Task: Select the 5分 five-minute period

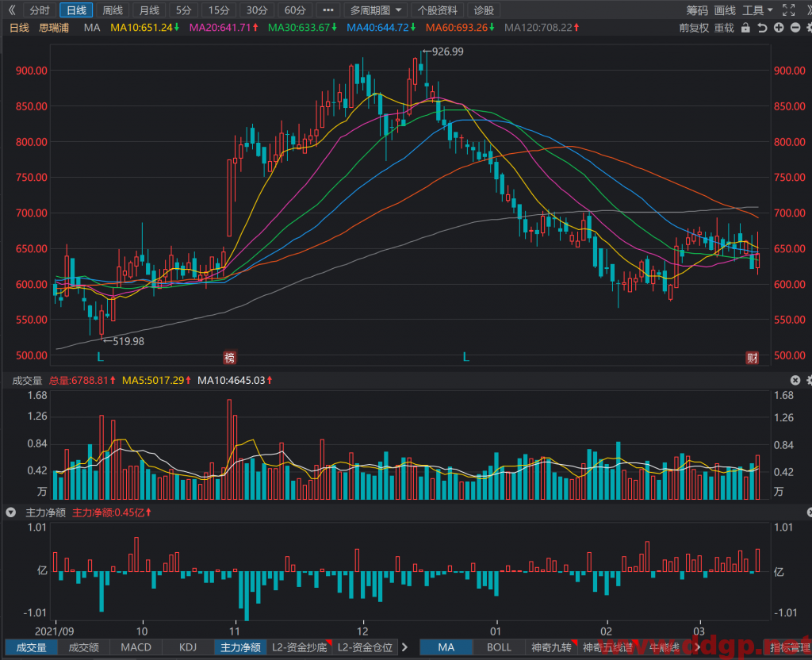Action: coord(183,10)
